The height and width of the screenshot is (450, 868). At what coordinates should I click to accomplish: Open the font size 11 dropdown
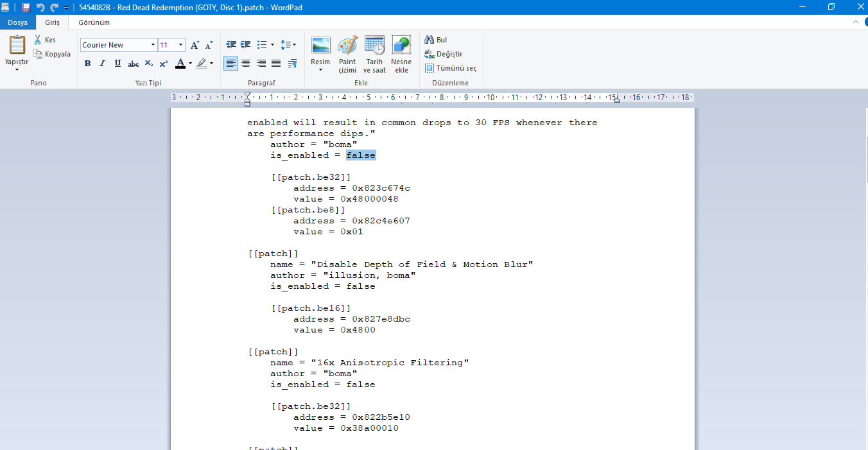[x=181, y=45]
